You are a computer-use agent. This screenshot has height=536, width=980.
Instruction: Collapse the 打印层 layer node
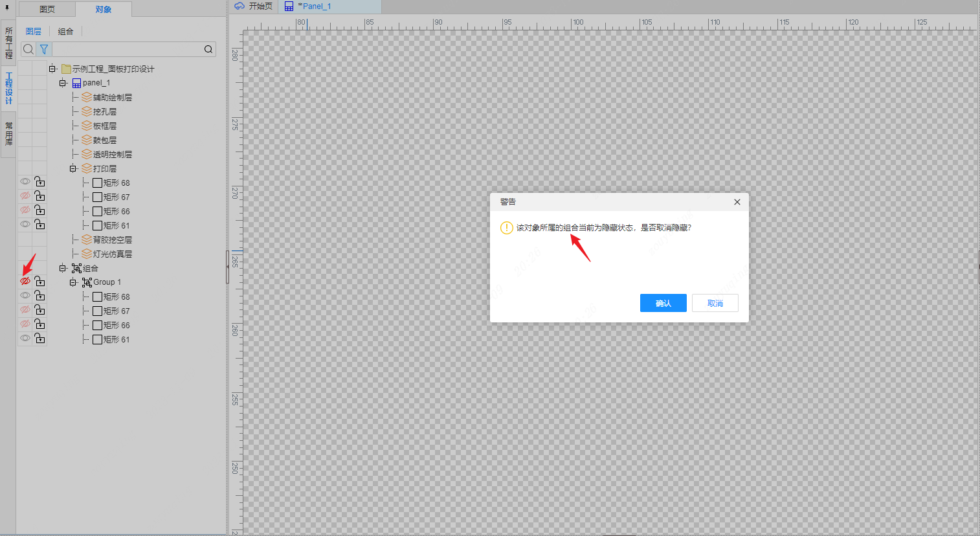(x=73, y=168)
